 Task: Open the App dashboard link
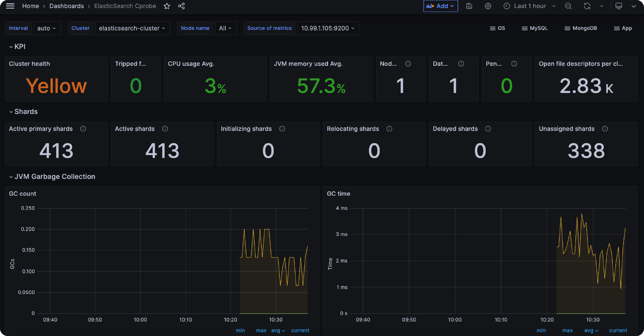[x=623, y=28]
